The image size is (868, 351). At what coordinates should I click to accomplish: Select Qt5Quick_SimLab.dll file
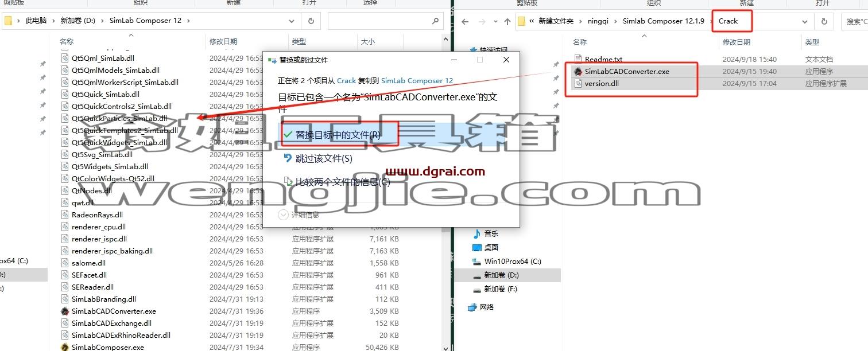pyautogui.click(x=105, y=95)
